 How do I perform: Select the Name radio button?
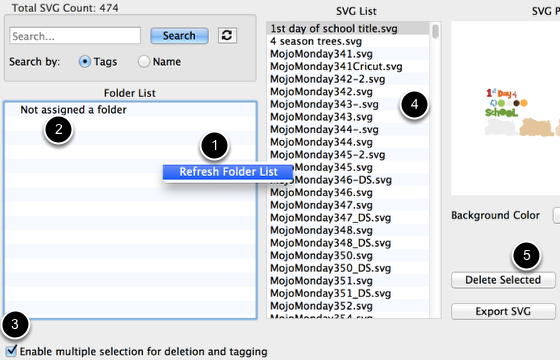point(144,62)
